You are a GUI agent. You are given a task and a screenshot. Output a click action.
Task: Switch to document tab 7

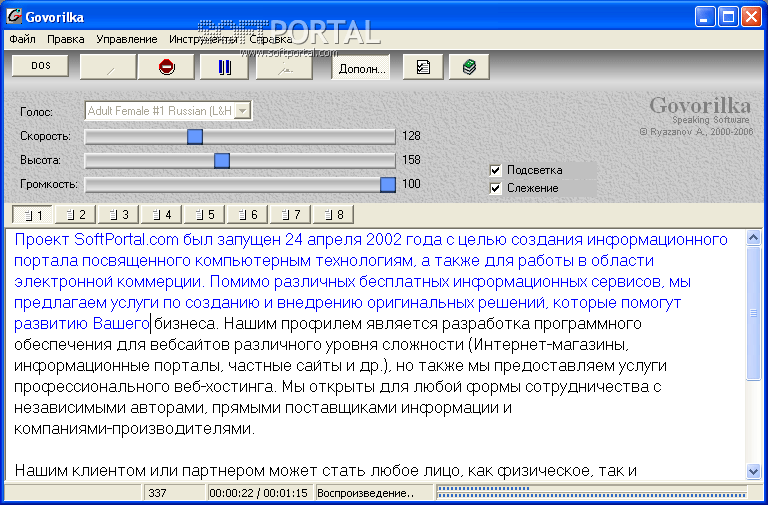click(x=291, y=215)
